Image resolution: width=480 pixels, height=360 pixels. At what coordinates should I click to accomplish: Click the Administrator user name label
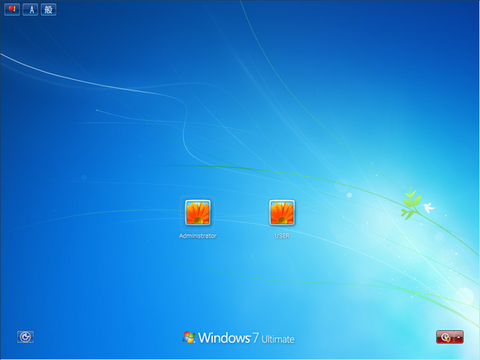198,236
